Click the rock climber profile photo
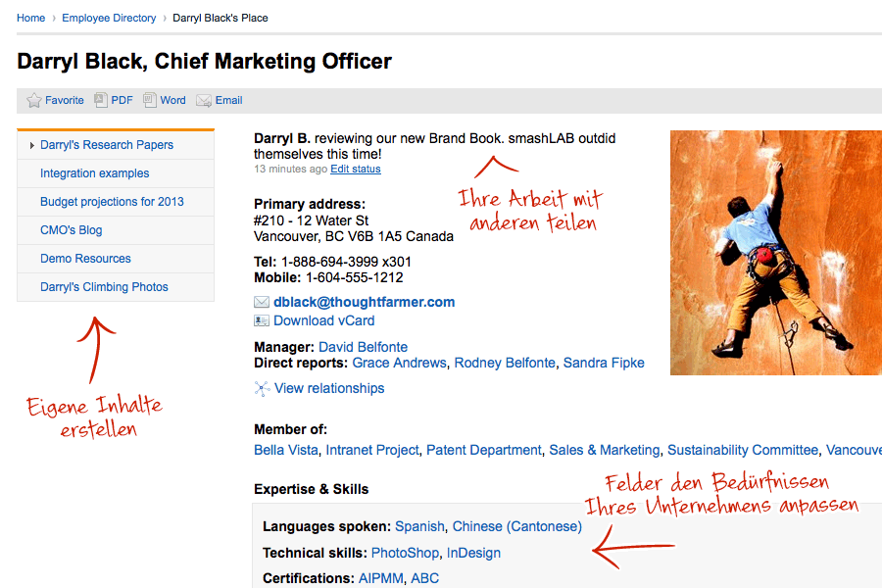882x588 pixels. [x=776, y=253]
